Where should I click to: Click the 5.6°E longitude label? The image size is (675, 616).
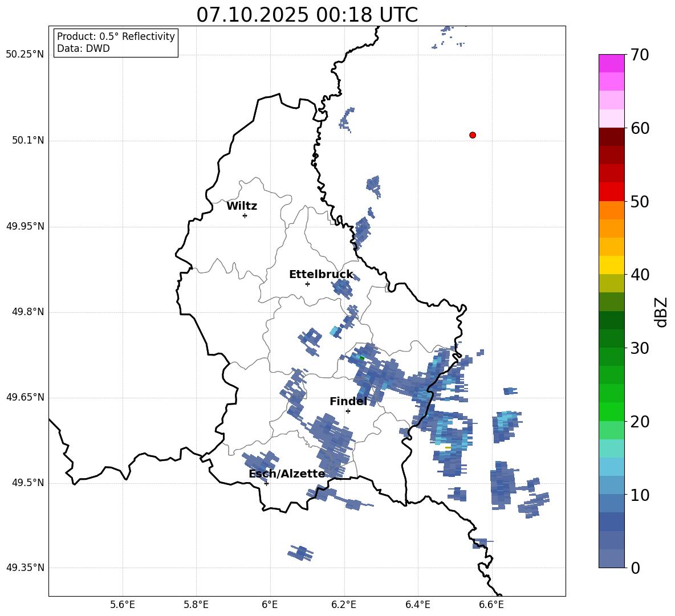[x=123, y=605]
